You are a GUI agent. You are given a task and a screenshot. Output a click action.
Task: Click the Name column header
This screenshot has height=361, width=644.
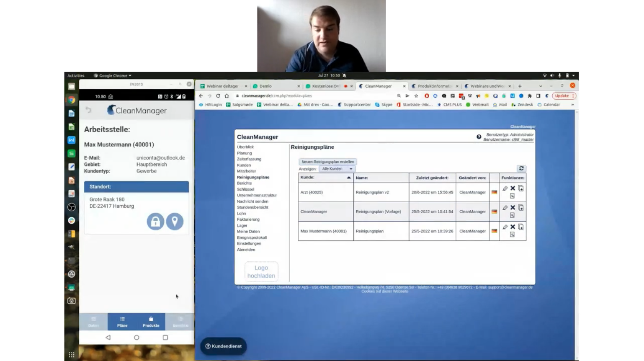pyautogui.click(x=381, y=178)
